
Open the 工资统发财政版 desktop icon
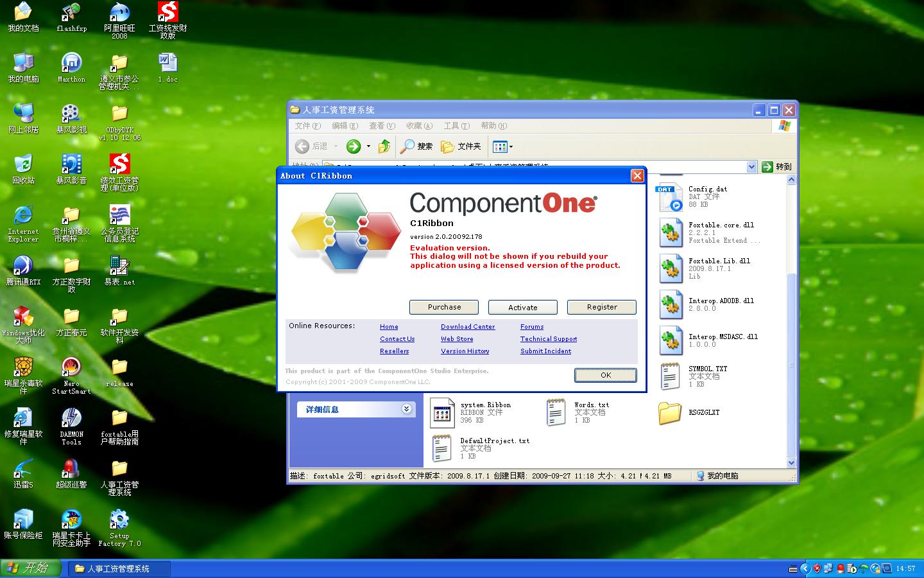click(167, 21)
